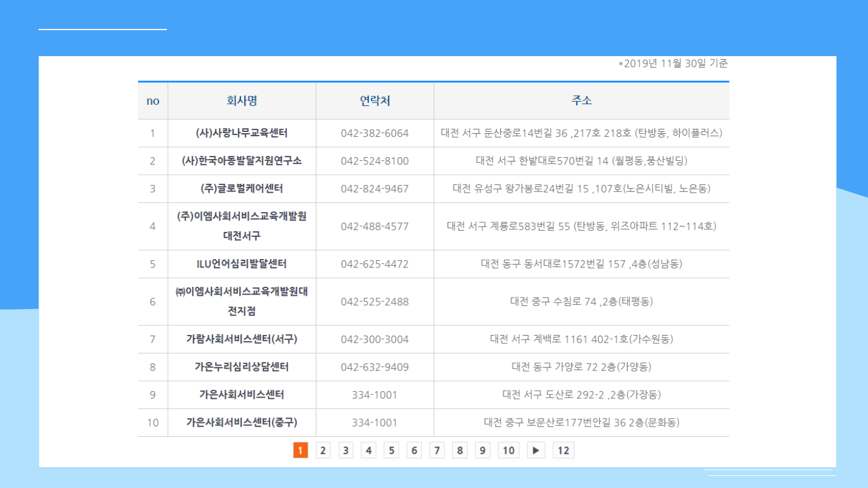Jump to page 4
Screen dimensions: 868x488
[x=368, y=450]
